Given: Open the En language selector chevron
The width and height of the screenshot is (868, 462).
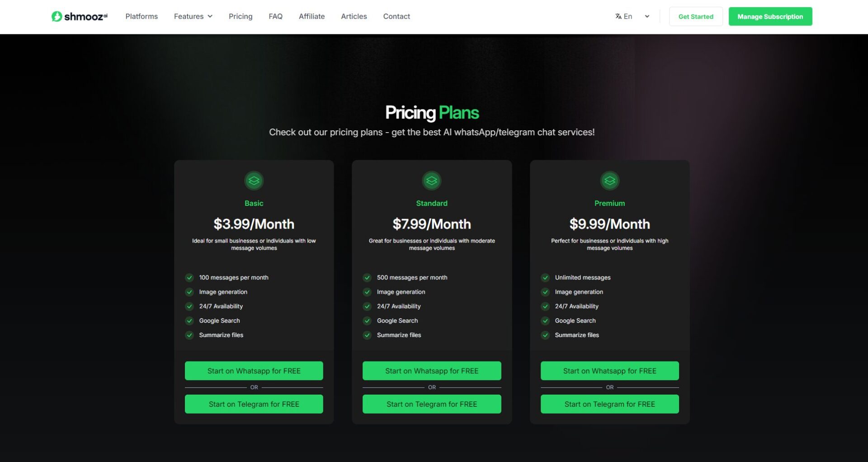Looking at the screenshot, I should (647, 16).
